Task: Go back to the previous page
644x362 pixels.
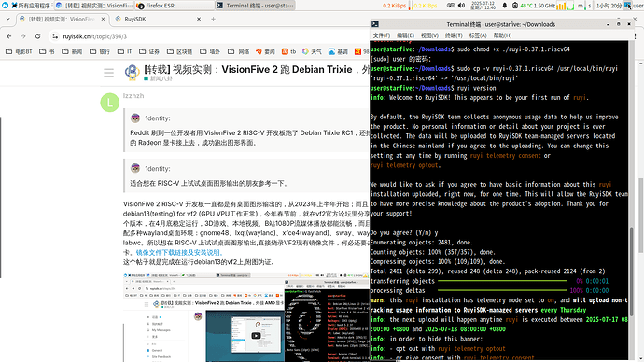Action: pos(9,36)
